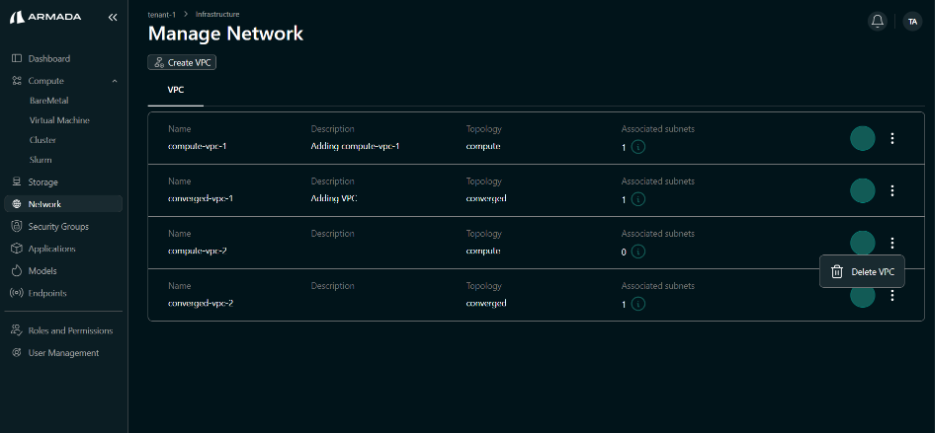This screenshot has width=936, height=433.
Task: Select Network in the sidebar
Action: click(63, 204)
